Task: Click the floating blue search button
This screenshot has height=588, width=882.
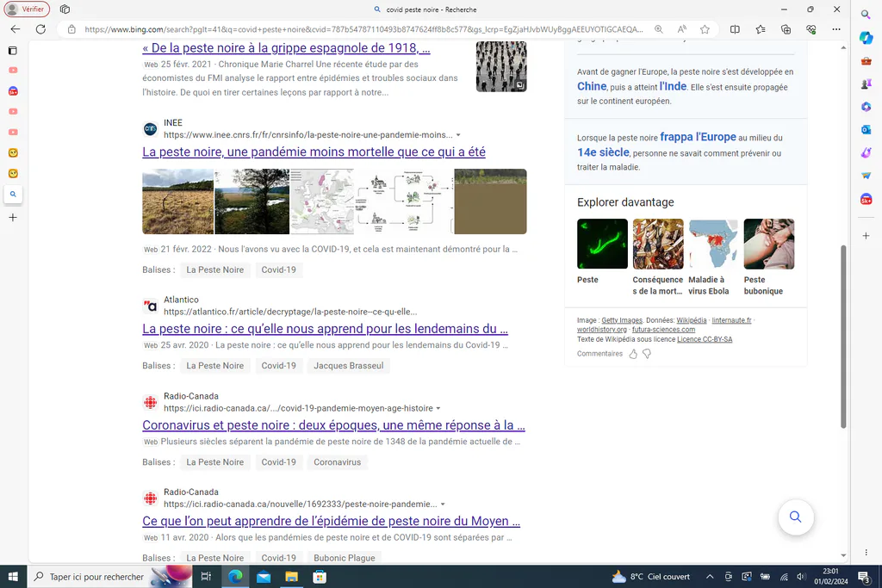Action: point(795,517)
